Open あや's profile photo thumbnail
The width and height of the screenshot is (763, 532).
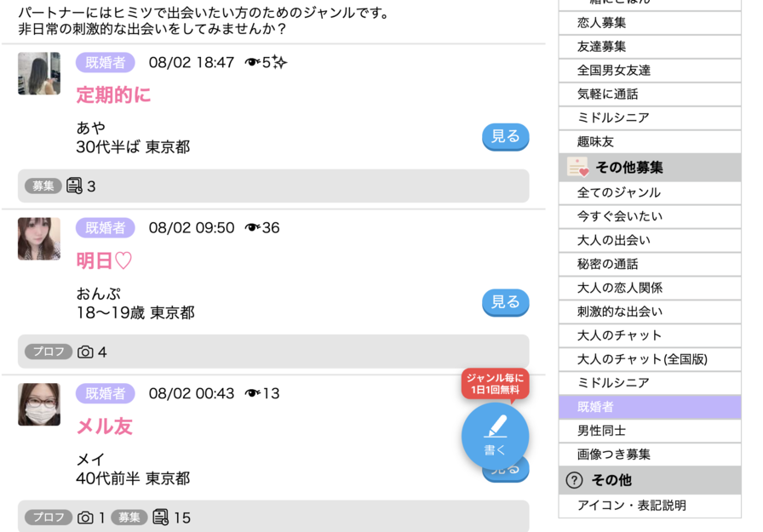(39, 73)
